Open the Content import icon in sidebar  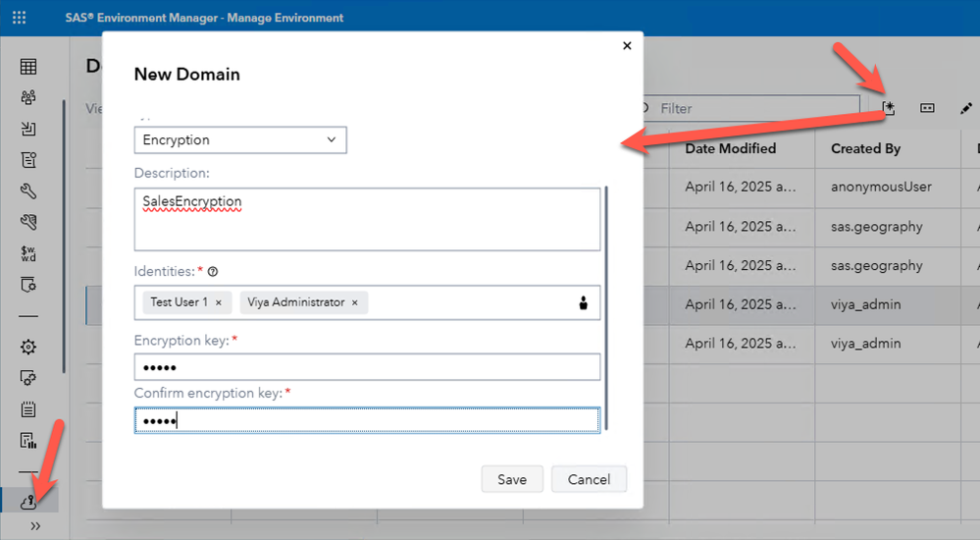pyautogui.click(x=28, y=129)
